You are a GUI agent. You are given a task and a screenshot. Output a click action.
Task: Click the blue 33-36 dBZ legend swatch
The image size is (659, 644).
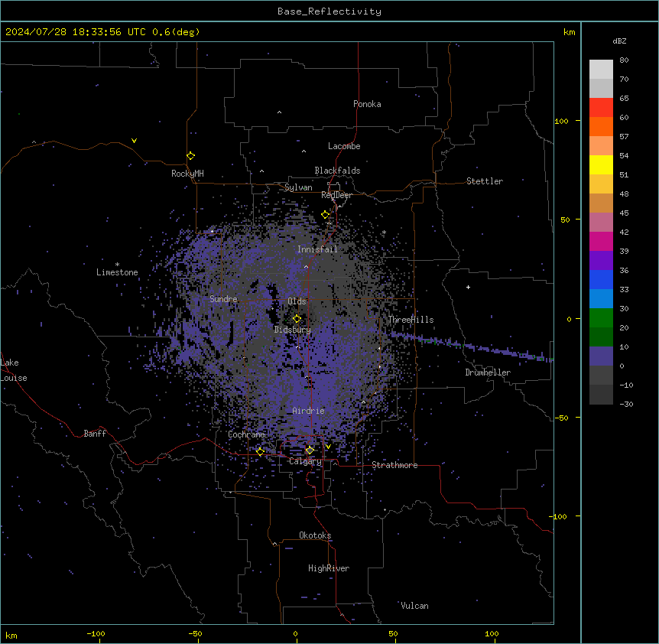[601, 279]
